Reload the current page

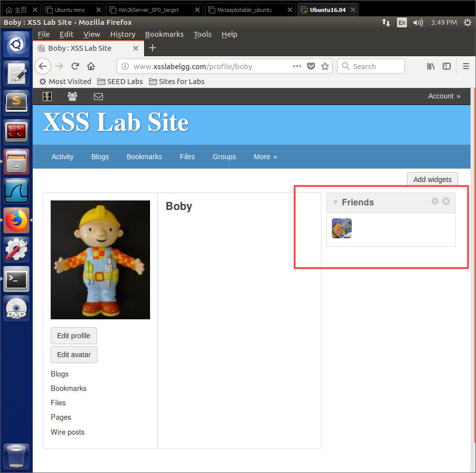[75, 66]
